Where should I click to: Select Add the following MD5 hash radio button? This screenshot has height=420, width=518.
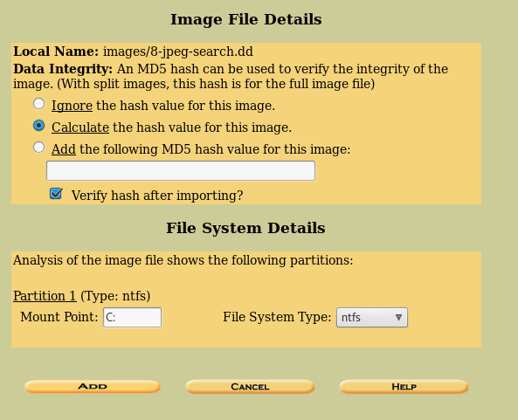tap(39, 148)
